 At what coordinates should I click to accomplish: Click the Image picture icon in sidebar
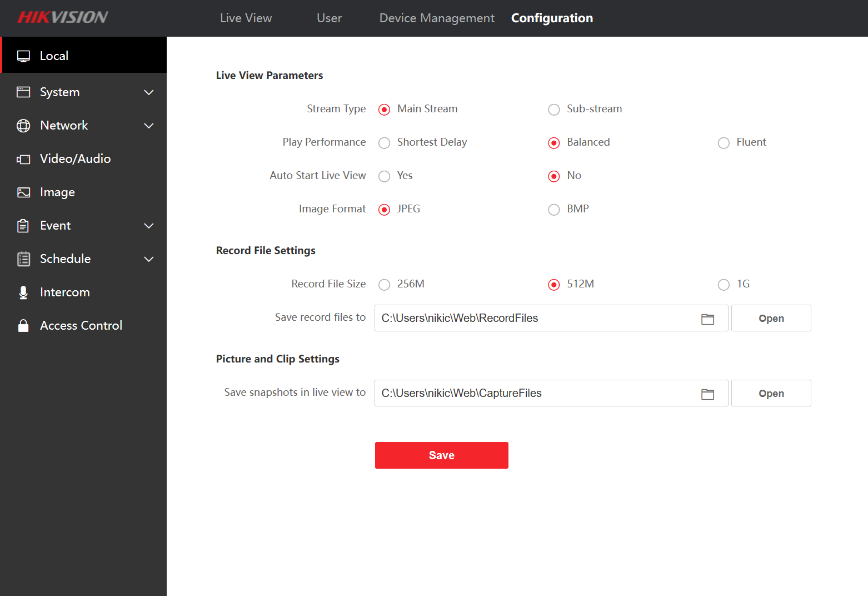pos(23,192)
